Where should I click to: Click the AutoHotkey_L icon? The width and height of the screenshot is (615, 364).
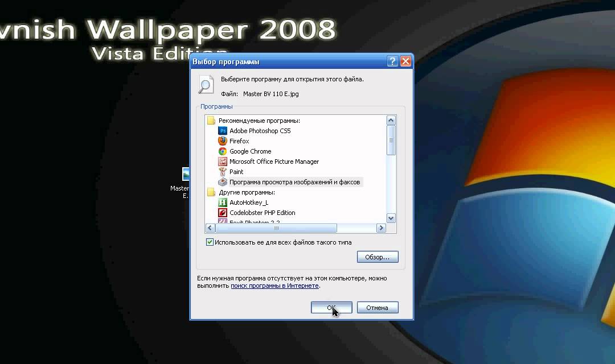click(223, 202)
